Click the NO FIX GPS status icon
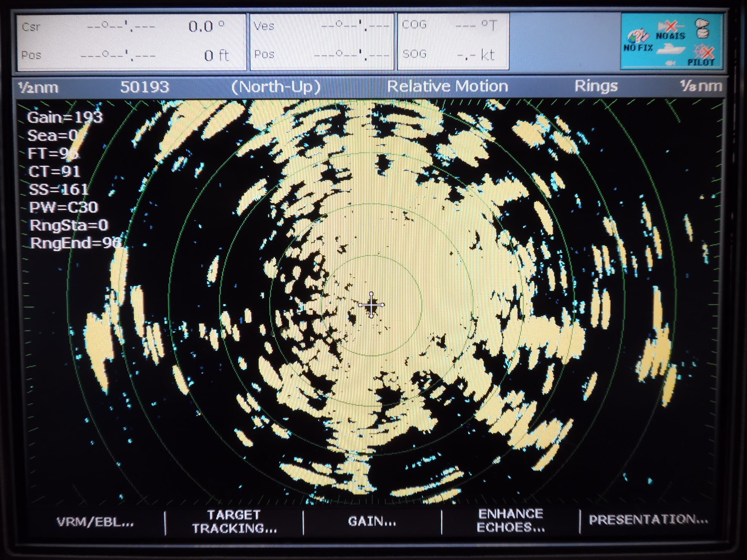This screenshot has height=560, width=747. tap(638, 41)
